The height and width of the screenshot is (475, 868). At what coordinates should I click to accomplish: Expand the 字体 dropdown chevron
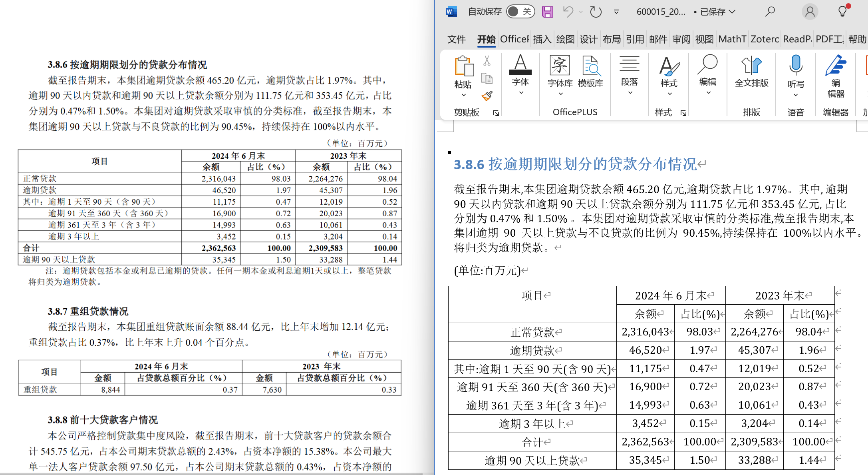[521, 93]
